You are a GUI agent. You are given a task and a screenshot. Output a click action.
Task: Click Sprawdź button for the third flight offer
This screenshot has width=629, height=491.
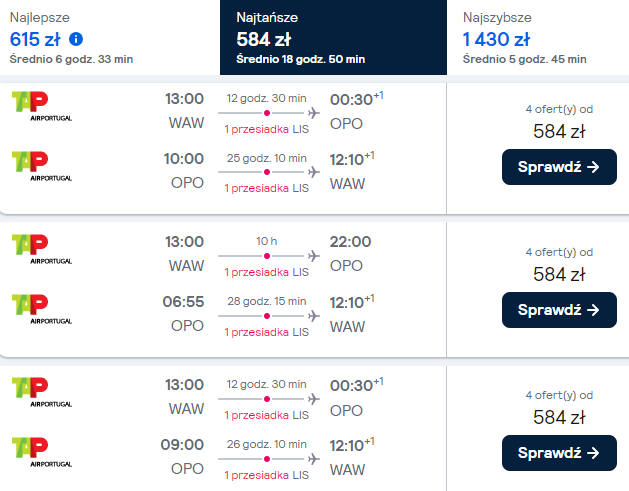click(559, 453)
